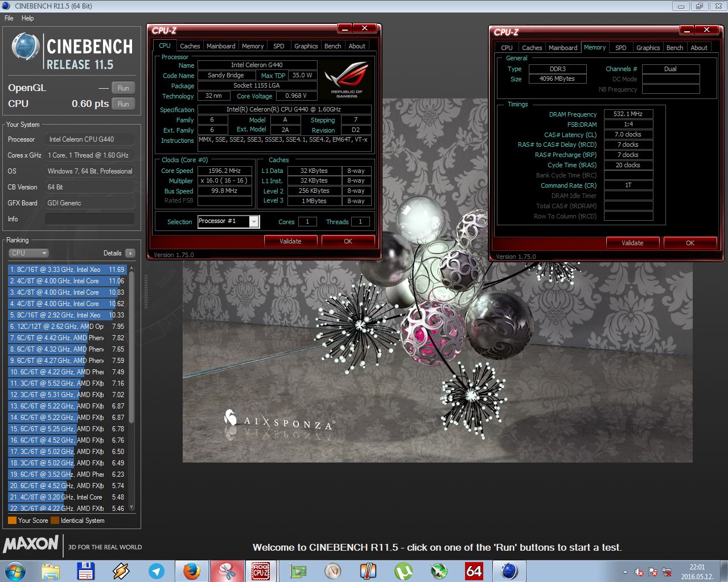Click the green X taskbar icon
728x582 pixels.
tap(438, 571)
